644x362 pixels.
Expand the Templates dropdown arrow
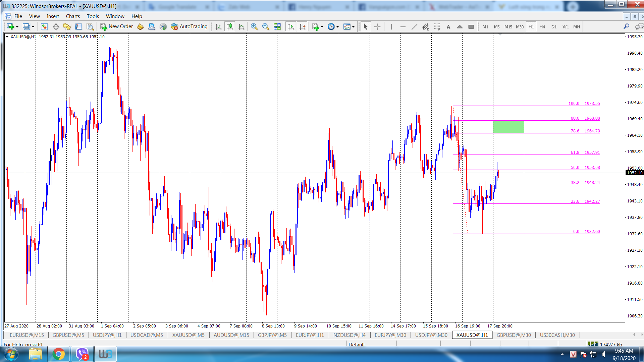point(353,27)
